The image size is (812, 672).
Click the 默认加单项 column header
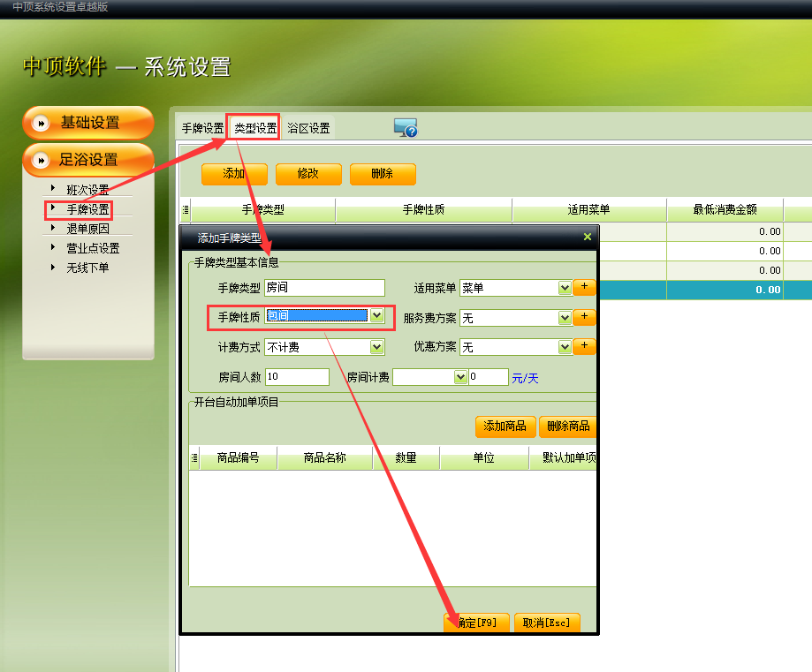coord(564,457)
